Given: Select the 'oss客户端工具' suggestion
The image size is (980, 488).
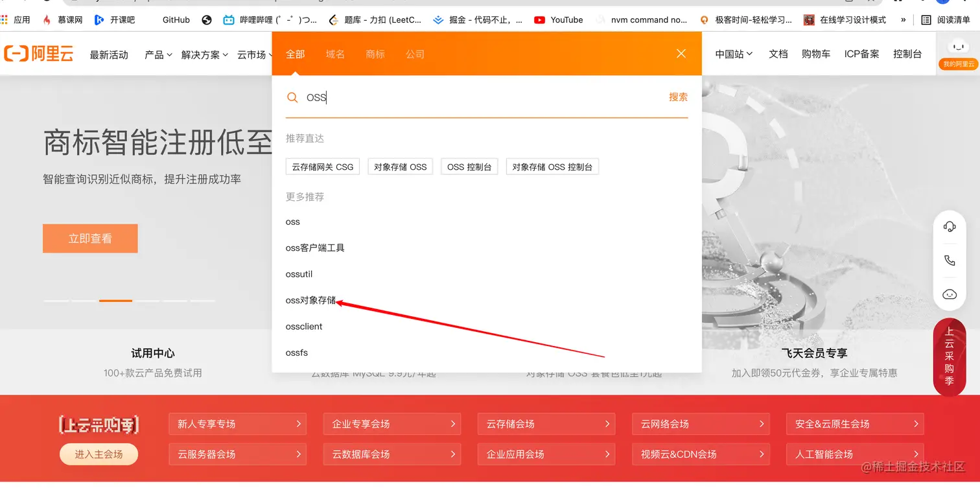Looking at the screenshot, I should [315, 248].
